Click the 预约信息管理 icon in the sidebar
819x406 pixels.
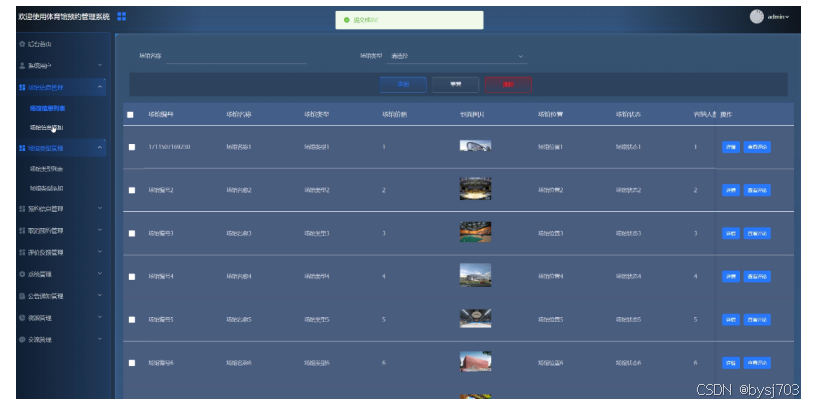pyautogui.click(x=22, y=209)
